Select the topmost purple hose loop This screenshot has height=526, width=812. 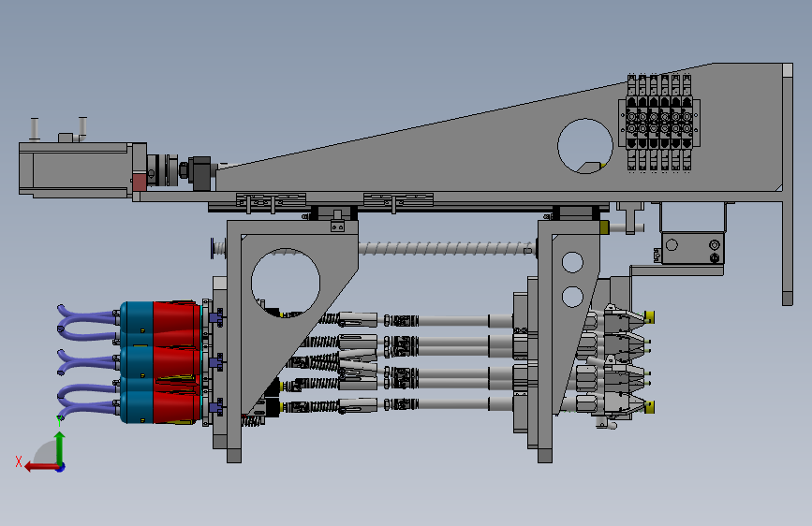pyautogui.click(x=85, y=323)
